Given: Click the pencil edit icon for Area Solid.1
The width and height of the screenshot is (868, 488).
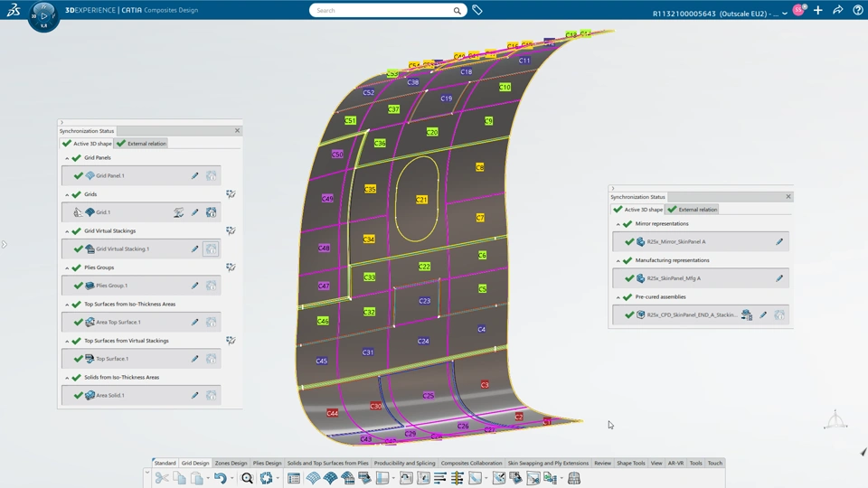Looking at the screenshot, I should click(x=195, y=395).
